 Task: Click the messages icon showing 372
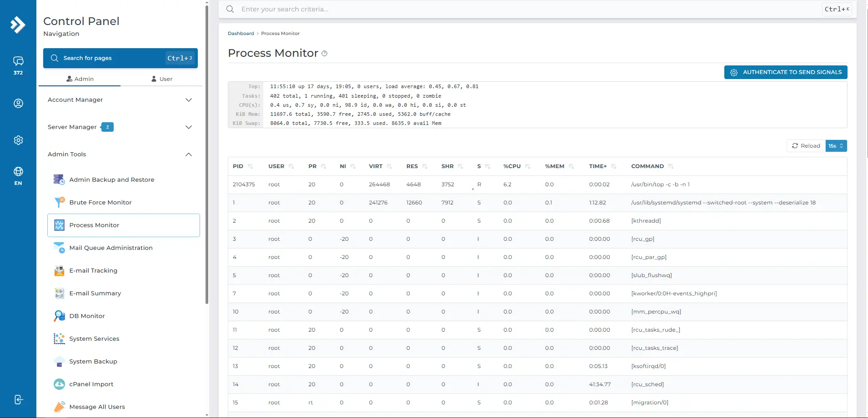point(18,65)
